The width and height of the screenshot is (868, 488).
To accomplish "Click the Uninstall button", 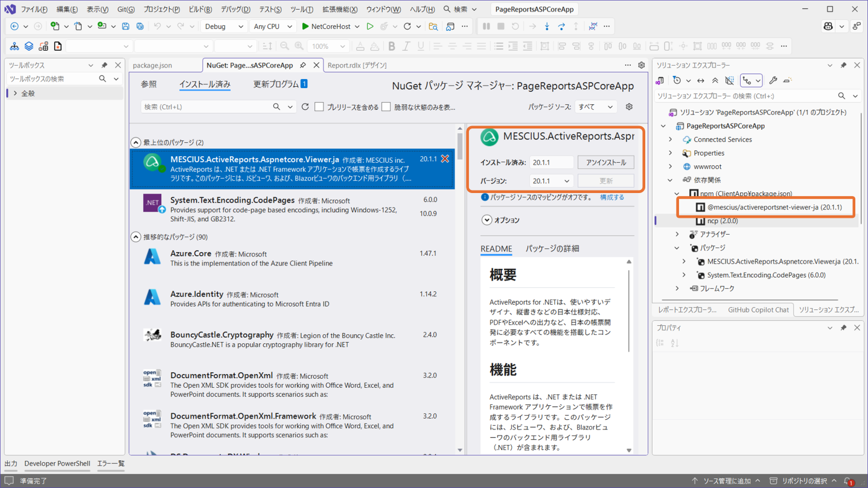I will pyautogui.click(x=605, y=162).
